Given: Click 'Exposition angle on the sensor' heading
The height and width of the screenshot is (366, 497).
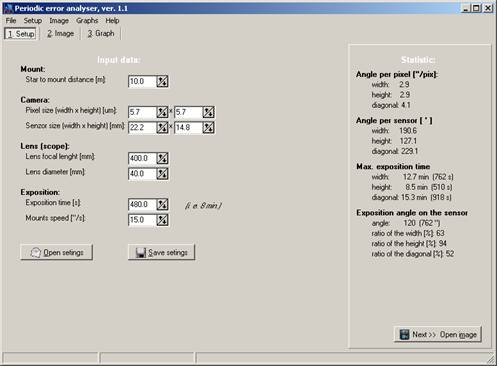Looking at the screenshot, I should click(412, 213).
